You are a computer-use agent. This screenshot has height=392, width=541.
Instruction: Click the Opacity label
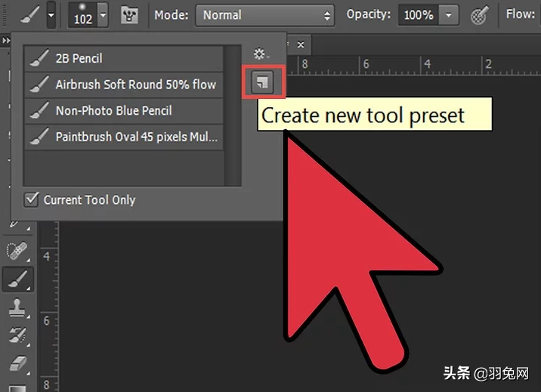(369, 14)
